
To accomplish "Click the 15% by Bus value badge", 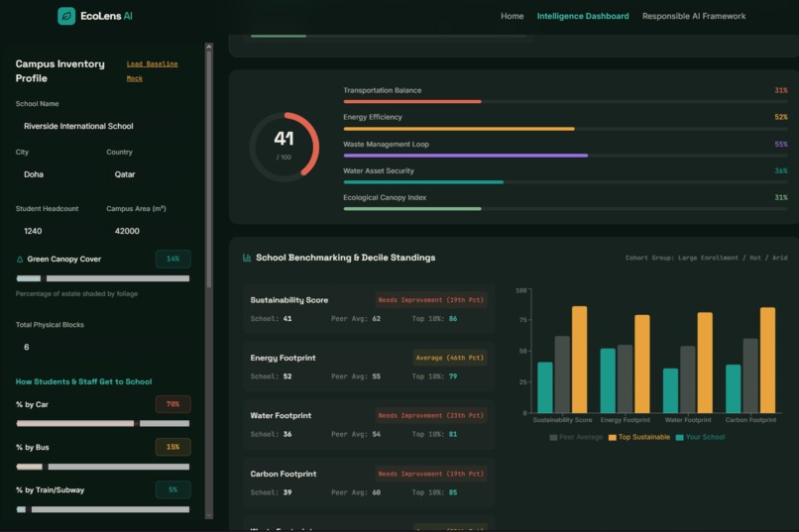I will [173, 447].
